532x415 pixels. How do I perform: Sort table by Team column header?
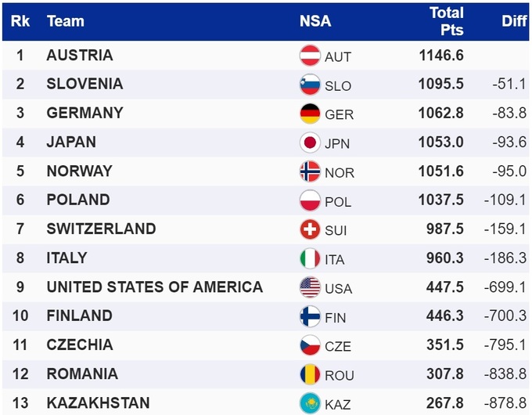click(x=65, y=21)
